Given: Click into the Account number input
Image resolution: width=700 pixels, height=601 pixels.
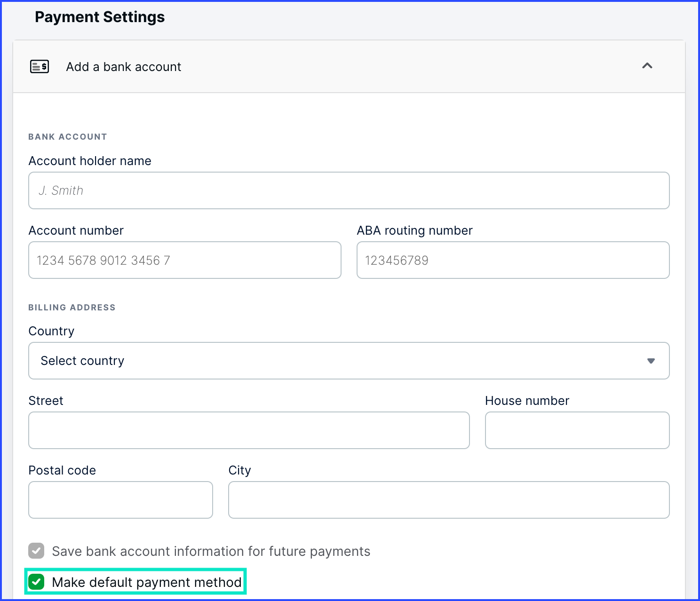Looking at the screenshot, I should point(184,260).
